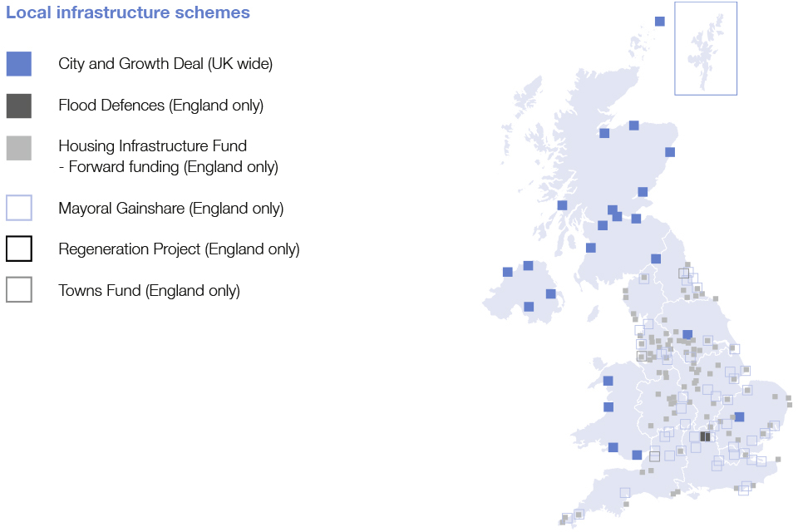The width and height of the screenshot is (798, 532).
Task: Click the northernmost blue marker near Orkney
Action: tap(660, 22)
